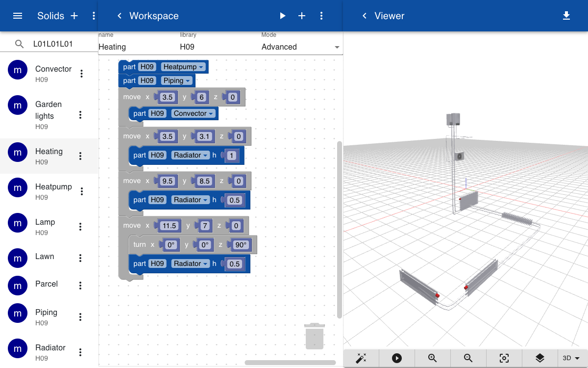Select the Lawn solid in list
588x368 pixels.
click(x=49, y=258)
